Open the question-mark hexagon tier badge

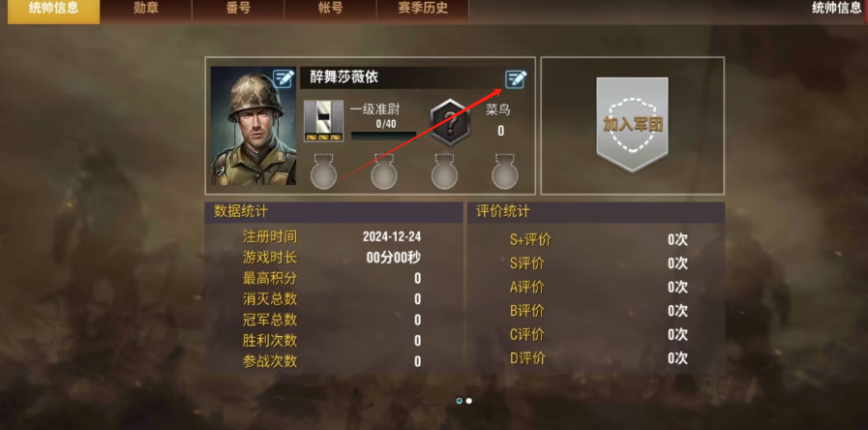point(450,122)
